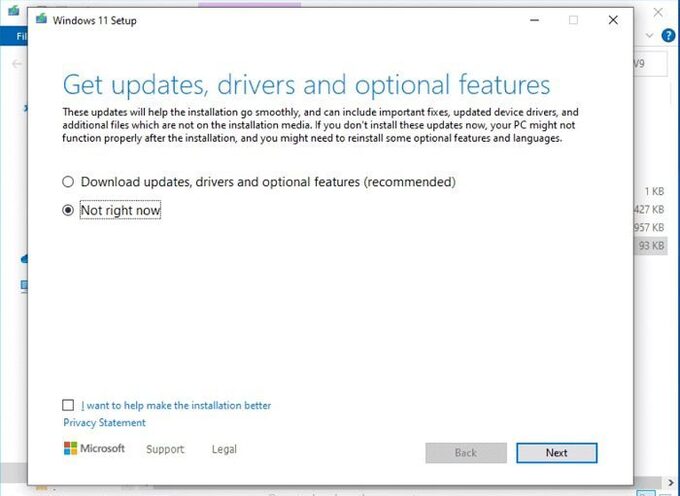
Task: Select Download updates, drivers and optional features
Action: [x=68, y=182]
